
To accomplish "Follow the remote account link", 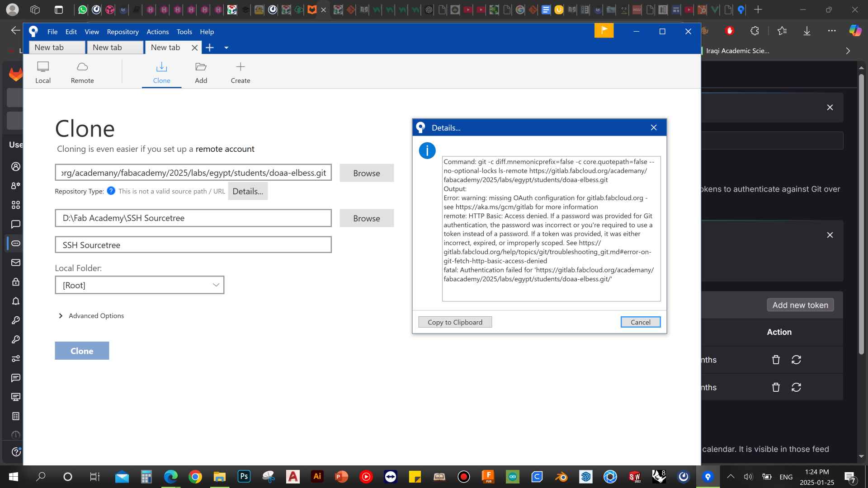I will pyautogui.click(x=225, y=149).
